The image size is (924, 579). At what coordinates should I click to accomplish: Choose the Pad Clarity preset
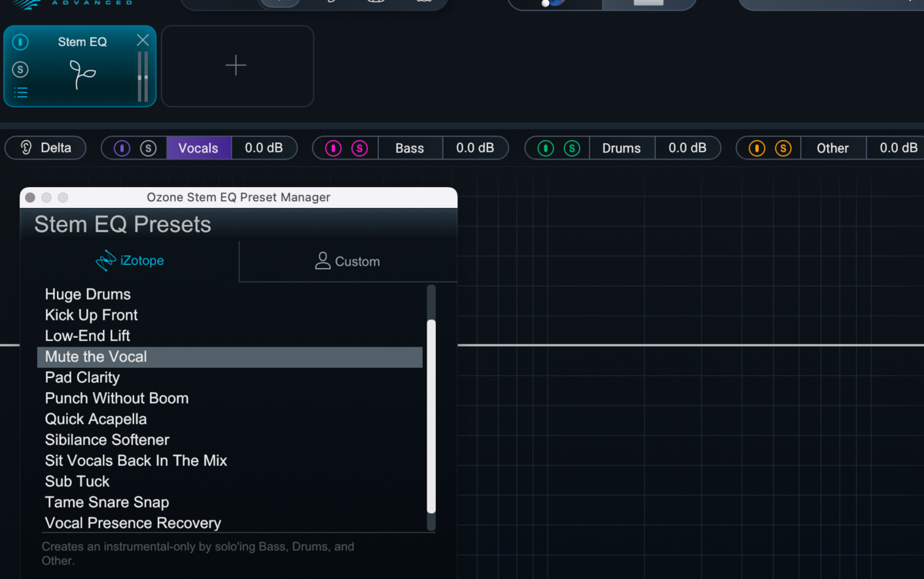tap(229, 377)
